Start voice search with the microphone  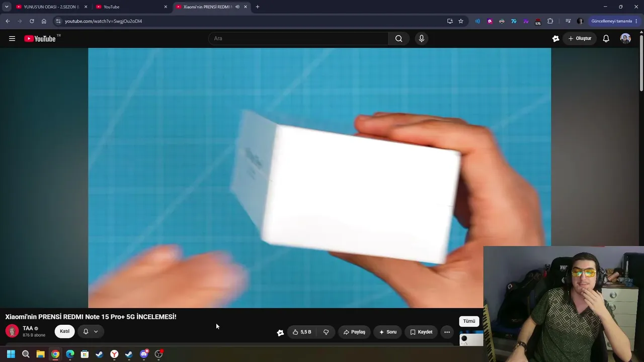[422, 39]
